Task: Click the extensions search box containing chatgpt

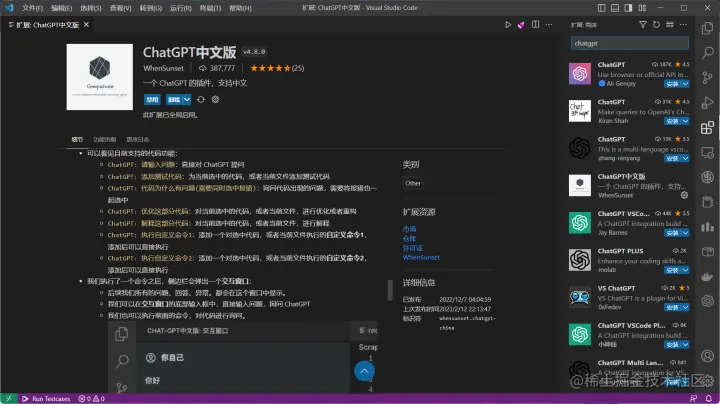Action: [x=630, y=43]
